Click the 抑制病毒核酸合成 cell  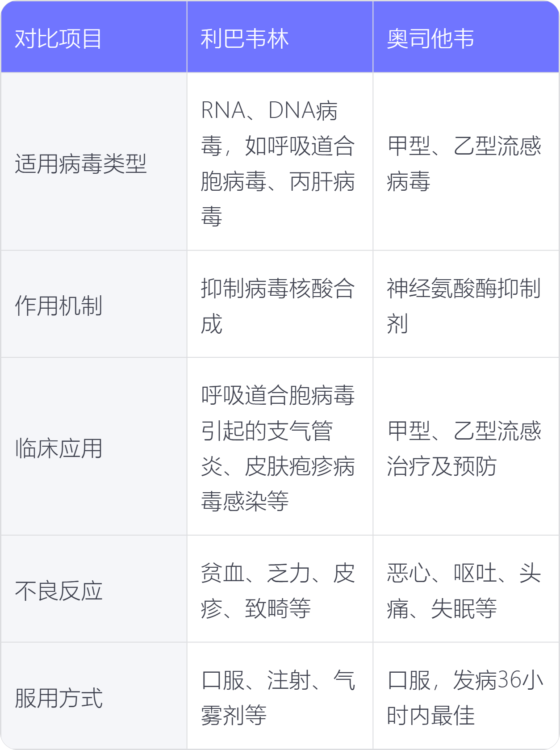(280, 304)
